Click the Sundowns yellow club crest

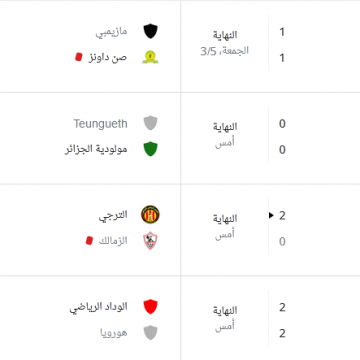click(150, 57)
